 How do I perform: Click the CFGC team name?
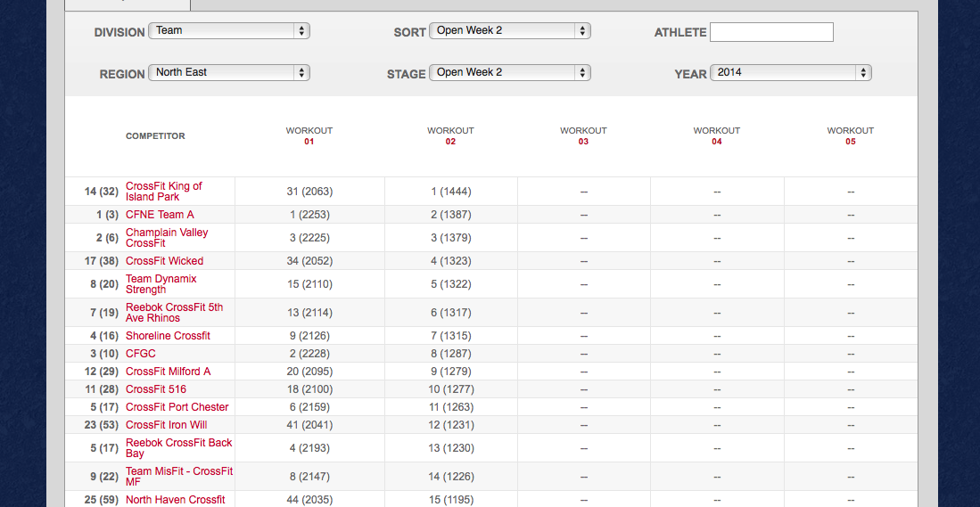click(141, 354)
